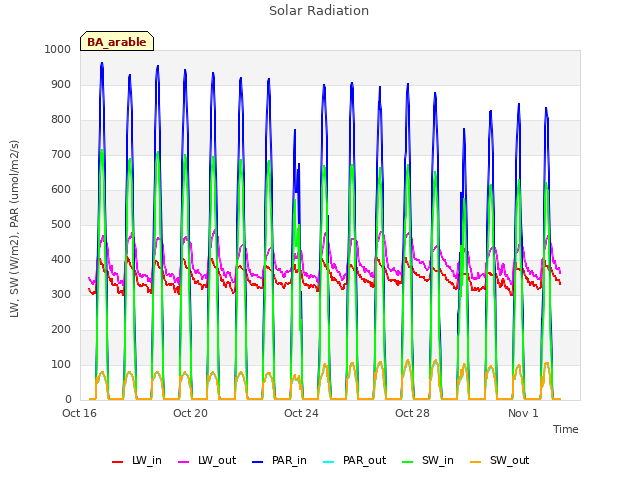This screenshot has height=480, width=640.
Task: Toggle the LW_in legend entry
Action: pos(137,461)
